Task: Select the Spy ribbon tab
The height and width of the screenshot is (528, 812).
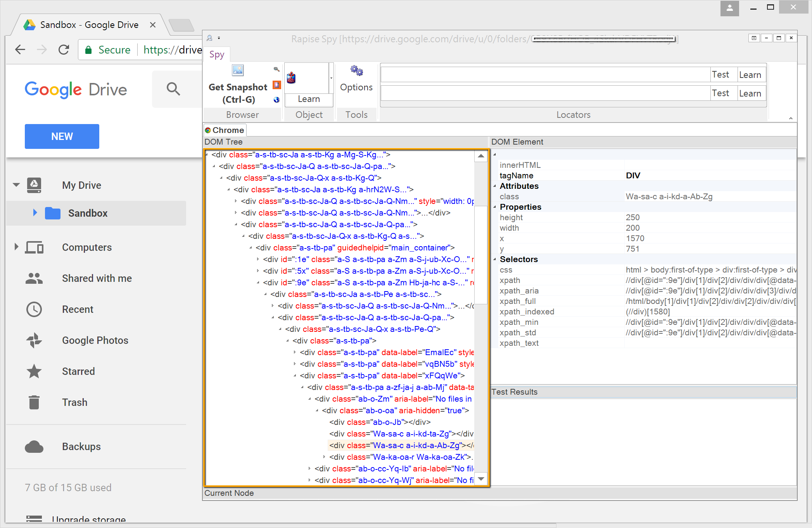Action: tap(217, 55)
